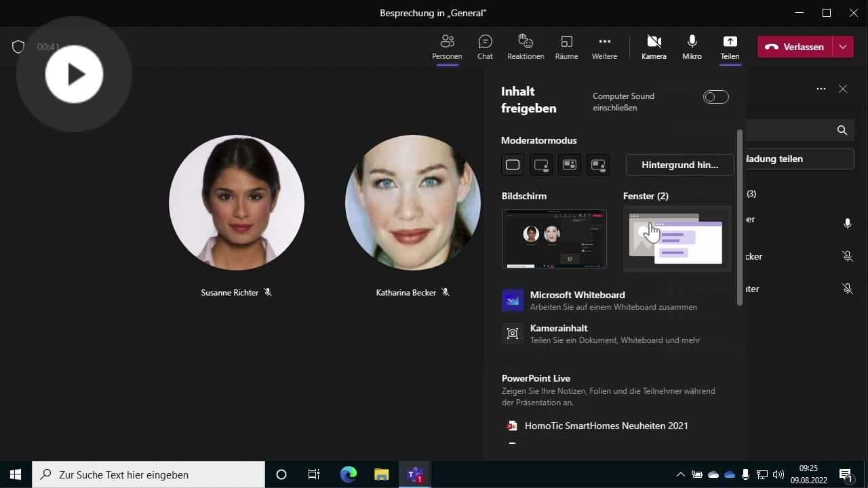Expand the dropdown arrow next to Verlassen

coord(843,47)
